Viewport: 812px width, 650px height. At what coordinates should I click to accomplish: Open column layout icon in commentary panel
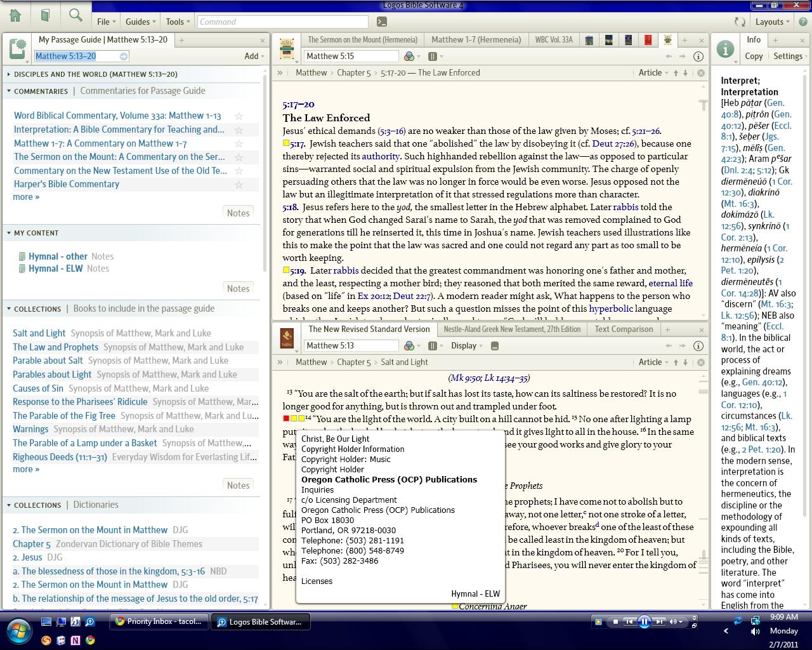pos(433,56)
